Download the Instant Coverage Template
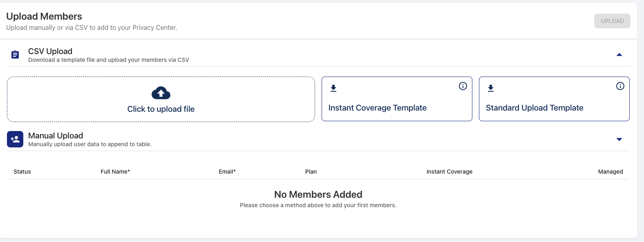The width and height of the screenshot is (644, 242). click(397, 99)
